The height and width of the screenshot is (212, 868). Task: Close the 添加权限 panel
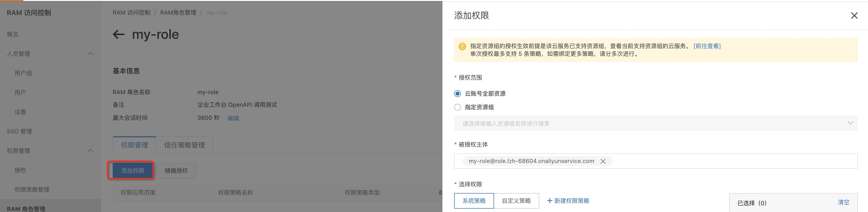click(x=854, y=16)
